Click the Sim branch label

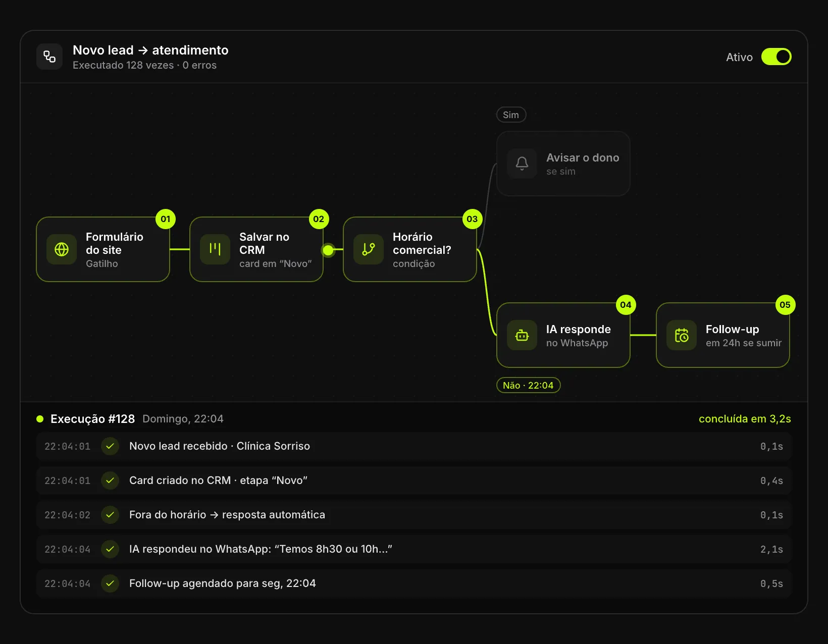(511, 115)
